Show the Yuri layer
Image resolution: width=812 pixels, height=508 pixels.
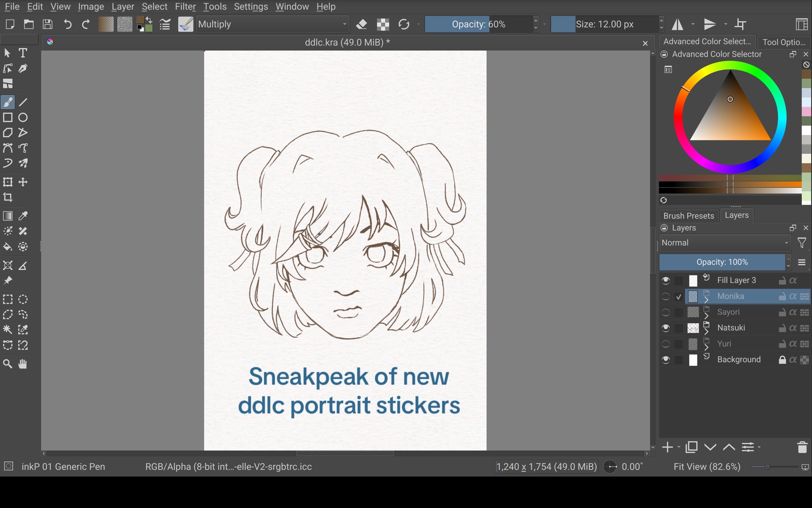click(665, 344)
